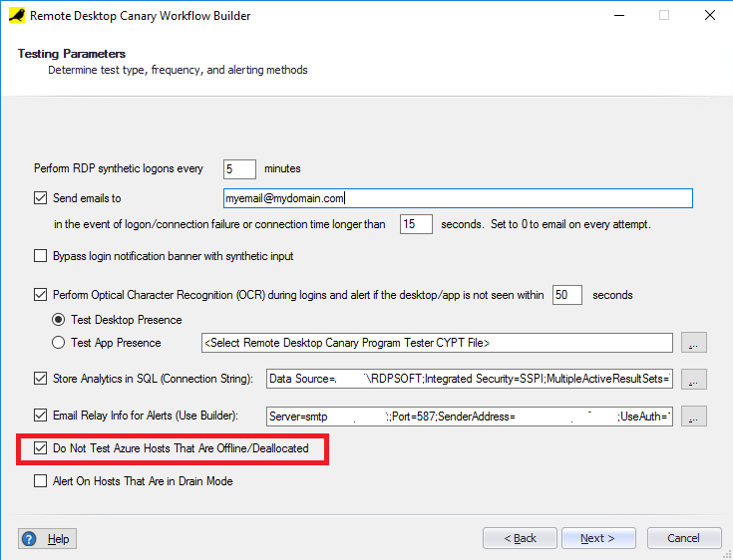Click the 'Set to 0 to email' hint text

[570, 224]
